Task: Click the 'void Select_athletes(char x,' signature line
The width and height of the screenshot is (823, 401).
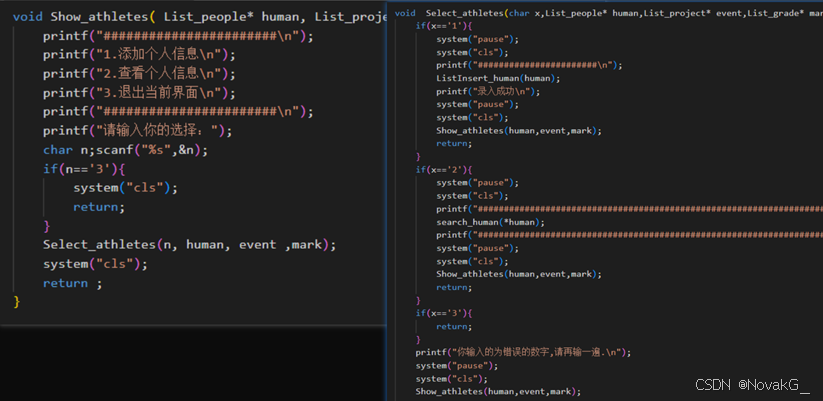Action: [608, 13]
